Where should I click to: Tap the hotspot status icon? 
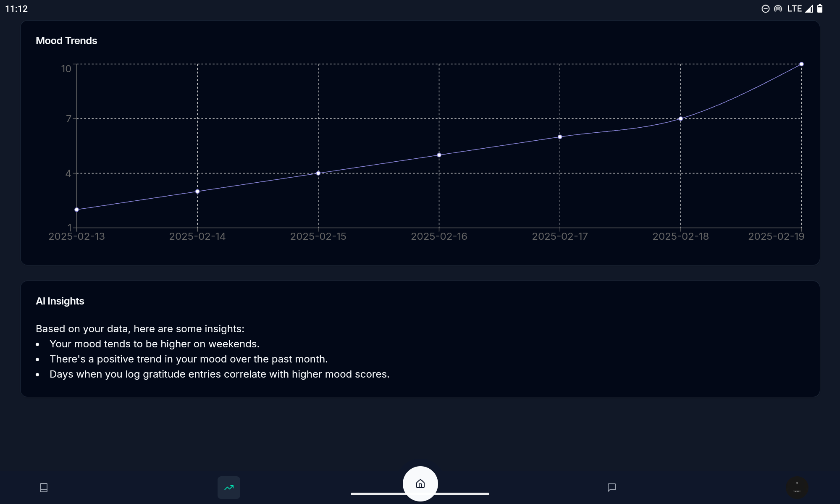pos(778,9)
